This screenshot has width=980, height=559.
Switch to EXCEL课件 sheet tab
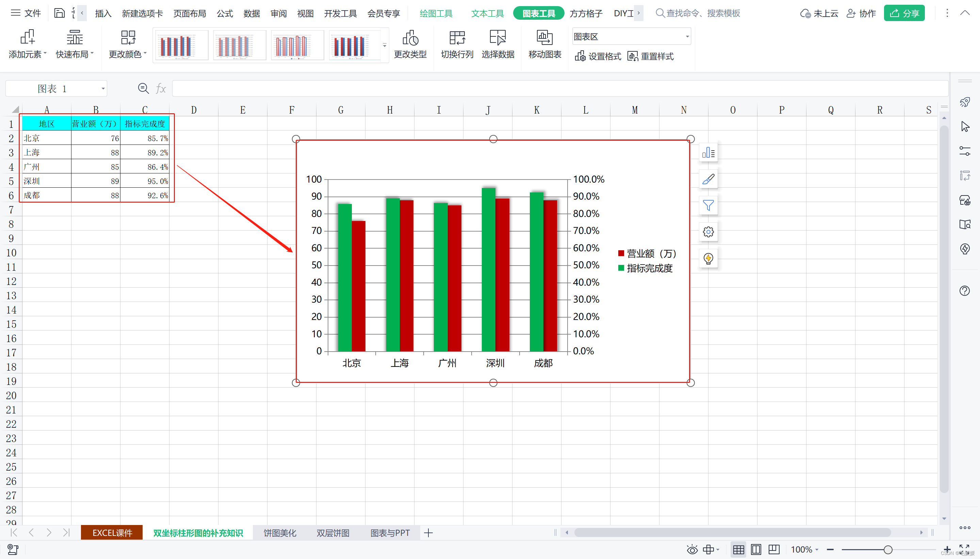point(112,533)
